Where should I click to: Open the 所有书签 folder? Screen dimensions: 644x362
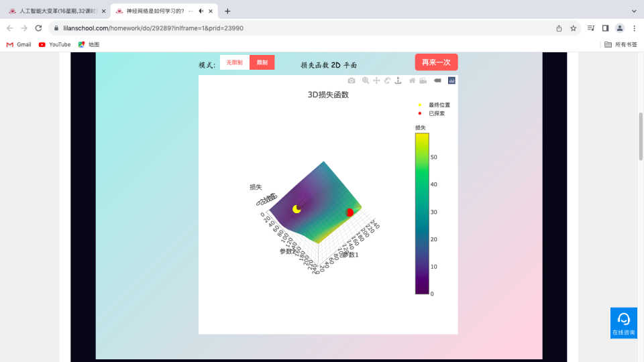point(621,44)
